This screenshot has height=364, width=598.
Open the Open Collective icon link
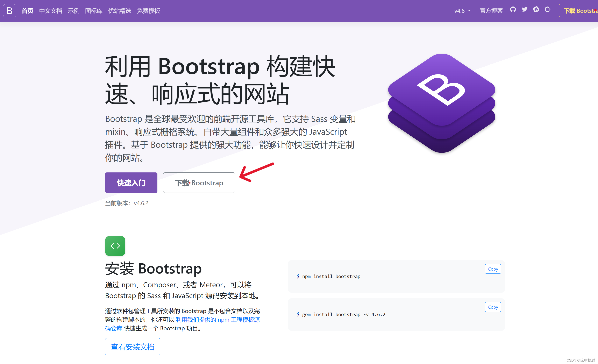coord(548,10)
